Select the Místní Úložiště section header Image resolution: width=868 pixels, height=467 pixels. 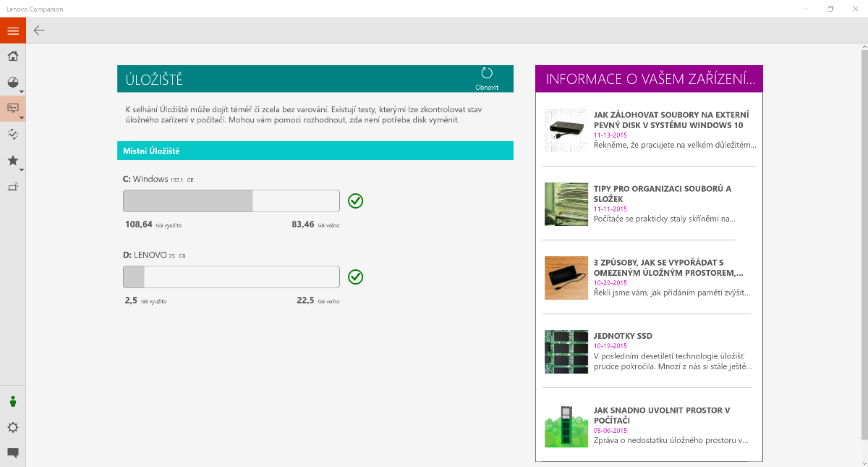click(315, 151)
